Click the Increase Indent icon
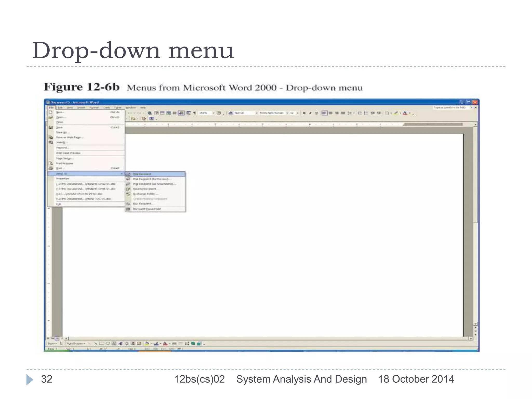This screenshot has width=532, height=399. [379, 113]
